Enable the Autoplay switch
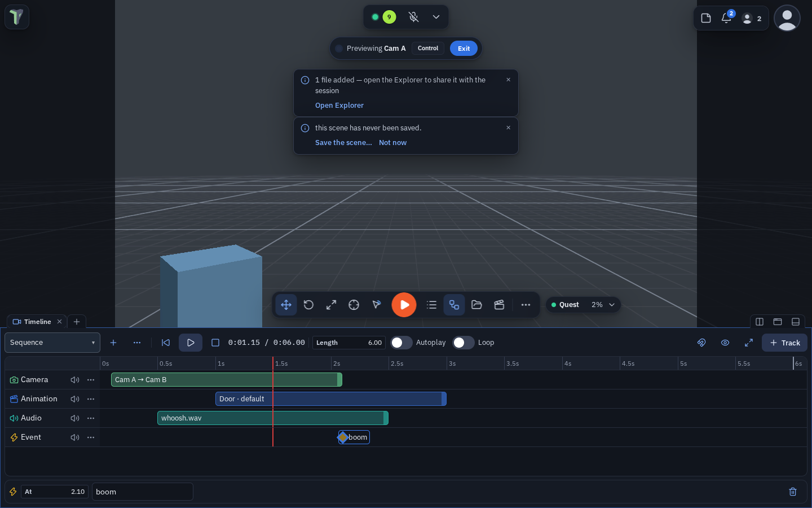Viewport: 812px width, 508px height. click(x=401, y=343)
